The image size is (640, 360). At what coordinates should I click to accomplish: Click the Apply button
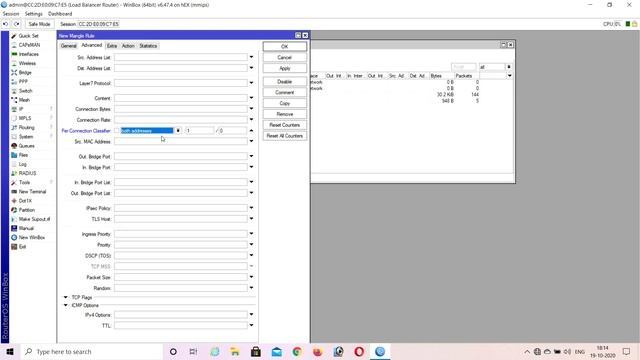pos(284,68)
